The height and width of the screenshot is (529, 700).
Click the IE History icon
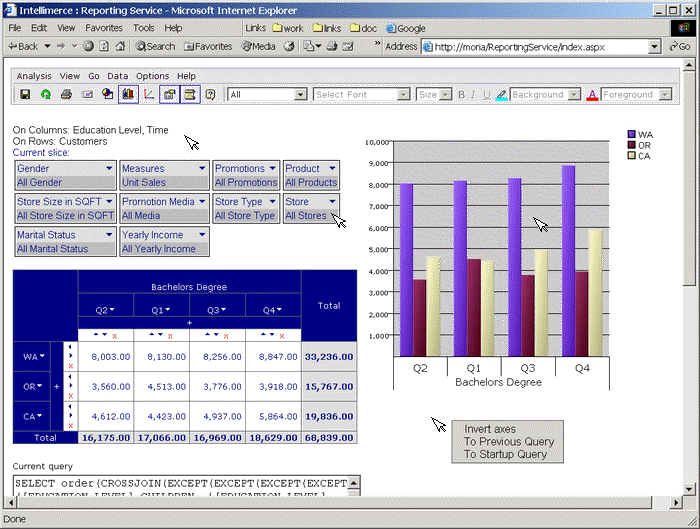click(289, 46)
